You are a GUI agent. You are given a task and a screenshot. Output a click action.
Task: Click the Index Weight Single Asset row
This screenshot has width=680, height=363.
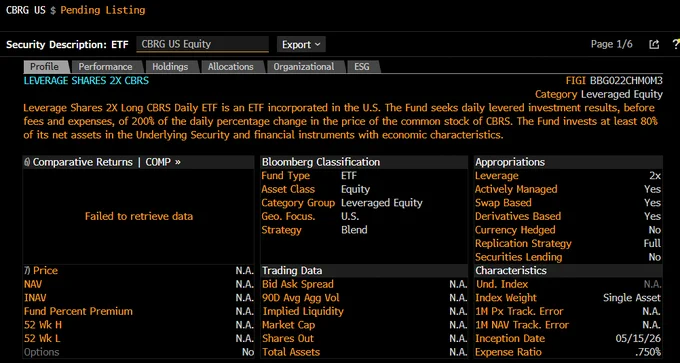click(x=568, y=298)
